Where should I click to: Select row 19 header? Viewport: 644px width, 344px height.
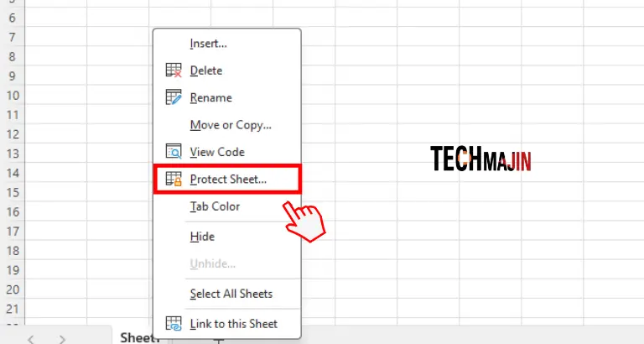13,270
